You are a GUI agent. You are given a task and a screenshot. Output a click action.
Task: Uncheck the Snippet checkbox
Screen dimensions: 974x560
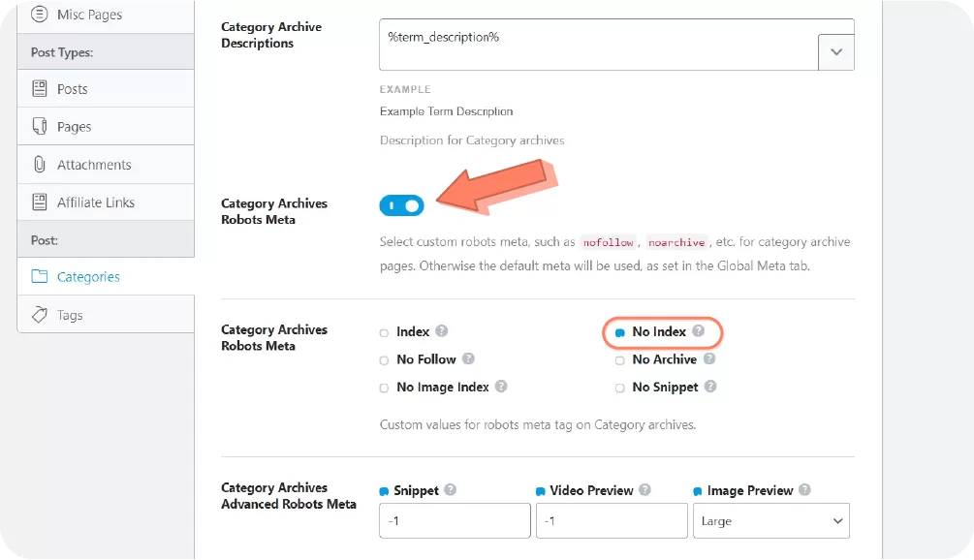click(x=383, y=490)
